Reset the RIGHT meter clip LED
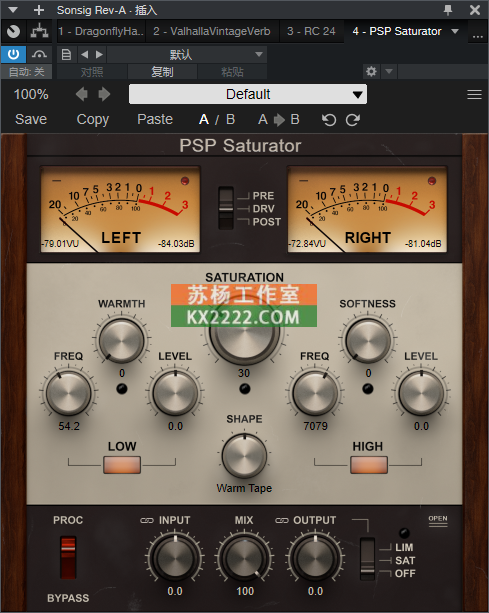The image size is (489, 613). click(432, 181)
